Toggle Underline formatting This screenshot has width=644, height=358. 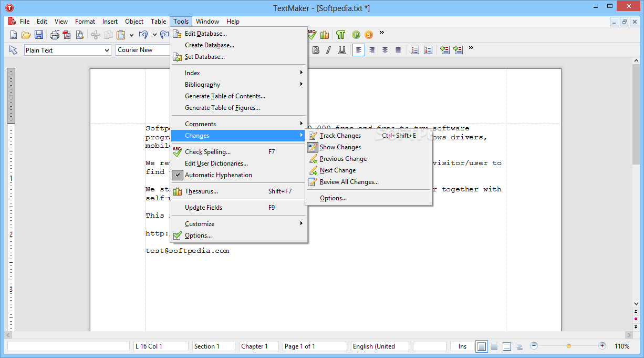tap(342, 50)
